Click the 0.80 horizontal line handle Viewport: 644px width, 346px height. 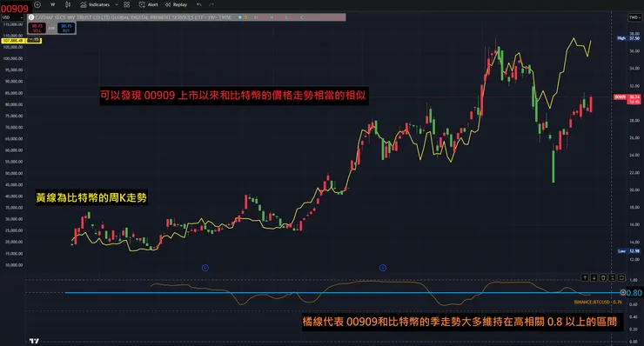pos(623,293)
